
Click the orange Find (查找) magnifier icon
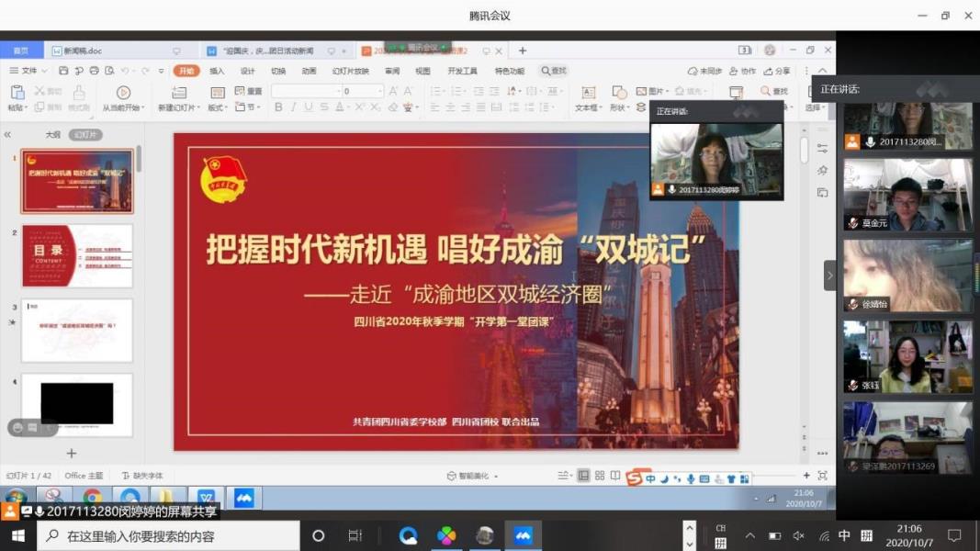click(765, 91)
